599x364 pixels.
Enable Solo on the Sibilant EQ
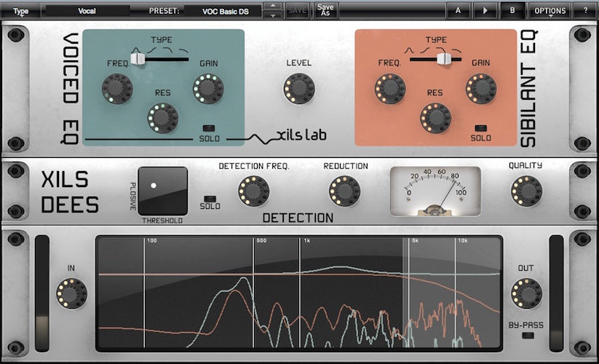(x=480, y=127)
